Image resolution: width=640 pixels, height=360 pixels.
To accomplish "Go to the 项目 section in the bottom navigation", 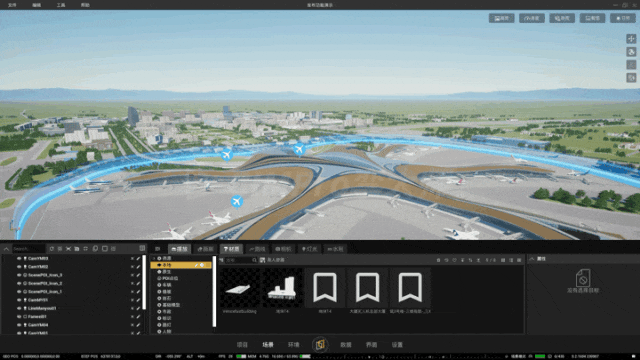I will click(x=242, y=345).
